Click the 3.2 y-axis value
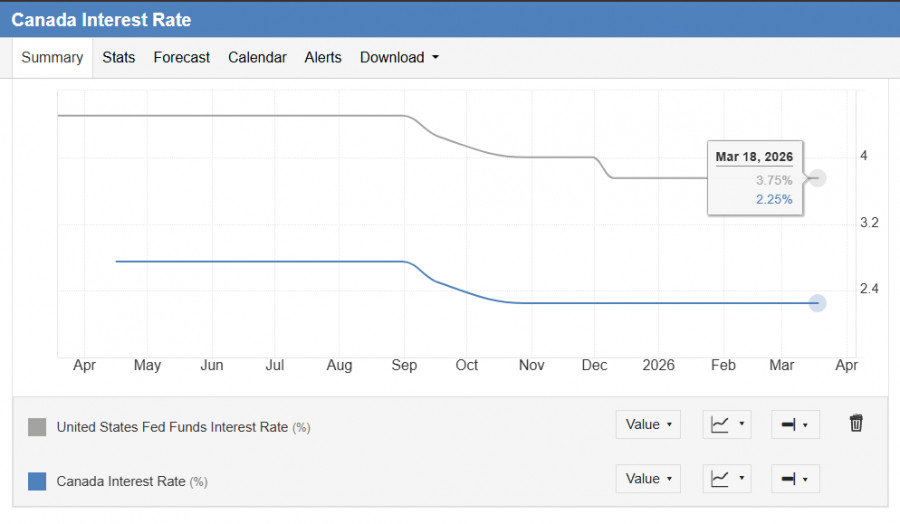The height and width of the screenshot is (524, 900). click(869, 223)
